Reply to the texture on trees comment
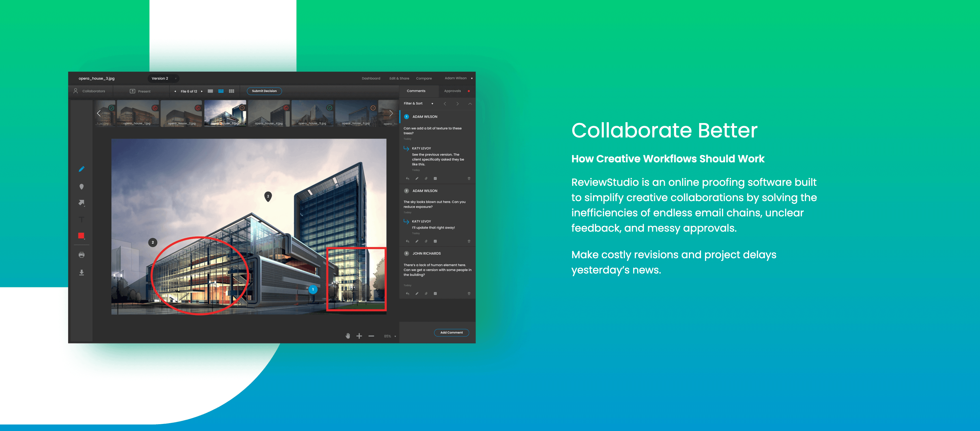This screenshot has height=431, width=980. click(407, 178)
